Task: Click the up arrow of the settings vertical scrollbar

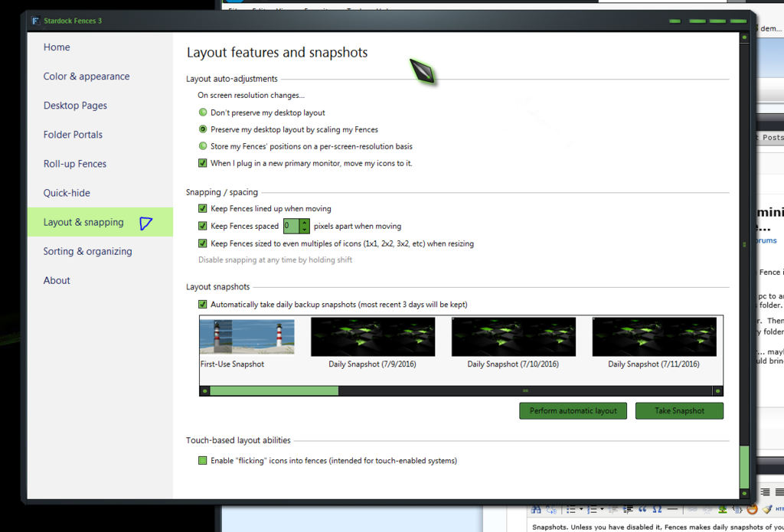Action: pyautogui.click(x=744, y=38)
